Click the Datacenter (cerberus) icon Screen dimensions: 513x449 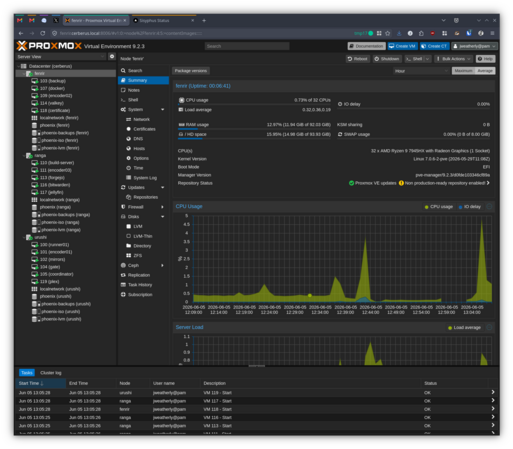pyautogui.click(x=24, y=66)
